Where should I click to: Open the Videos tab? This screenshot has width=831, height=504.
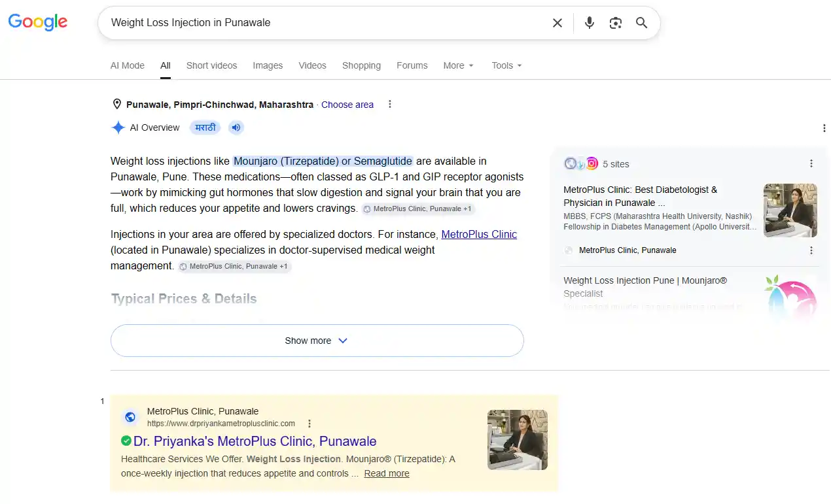coord(312,65)
